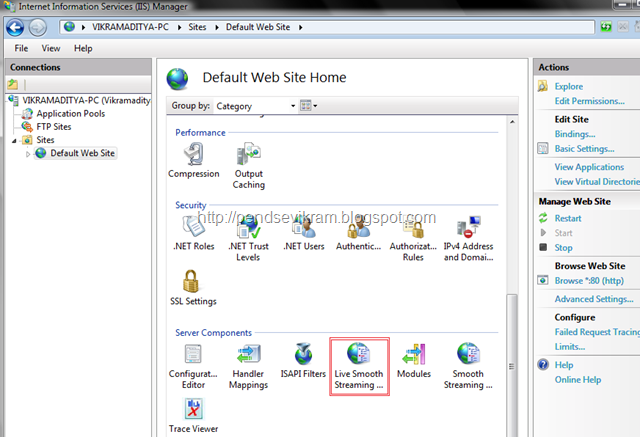Go back with the navigation arrow
The height and width of the screenshot is (437, 640).
[x=15, y=28]
